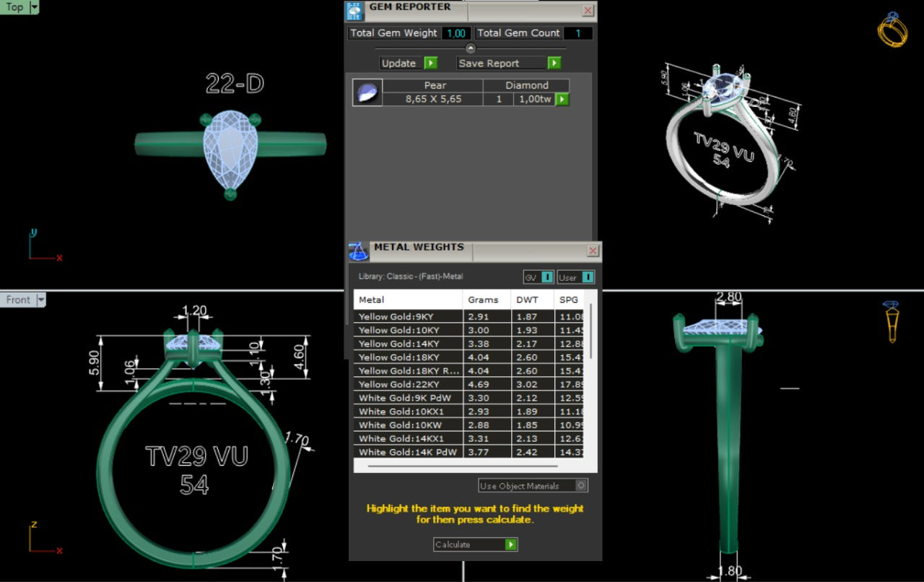This screenshot has width=924, height=582.
Task: Select the Yellow Gold:18KY row
Action: tap(468, 357)
